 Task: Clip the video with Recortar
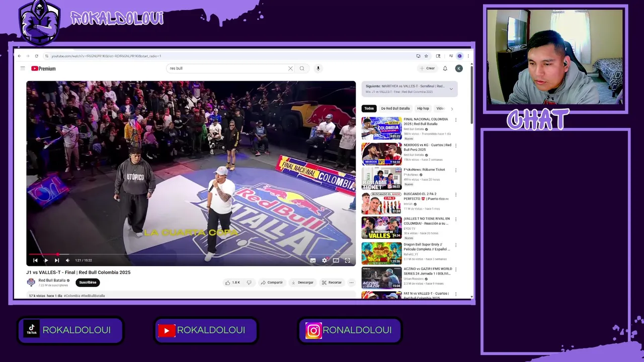click(x=332, y=283)
